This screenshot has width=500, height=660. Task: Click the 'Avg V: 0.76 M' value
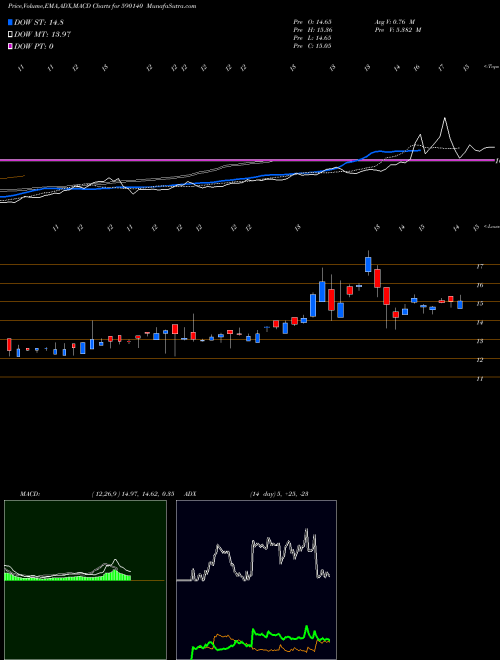coord(396,21)
